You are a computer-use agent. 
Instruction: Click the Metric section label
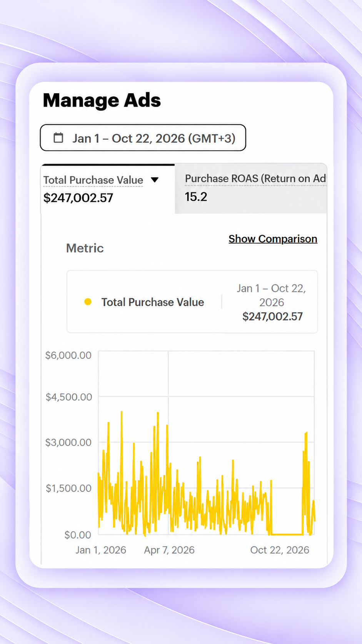click(85, 248)
